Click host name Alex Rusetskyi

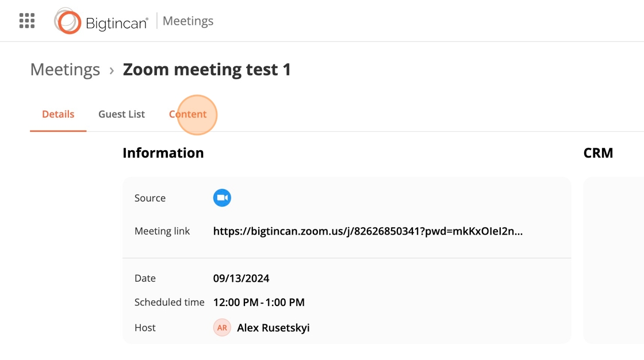click(273, 328)
